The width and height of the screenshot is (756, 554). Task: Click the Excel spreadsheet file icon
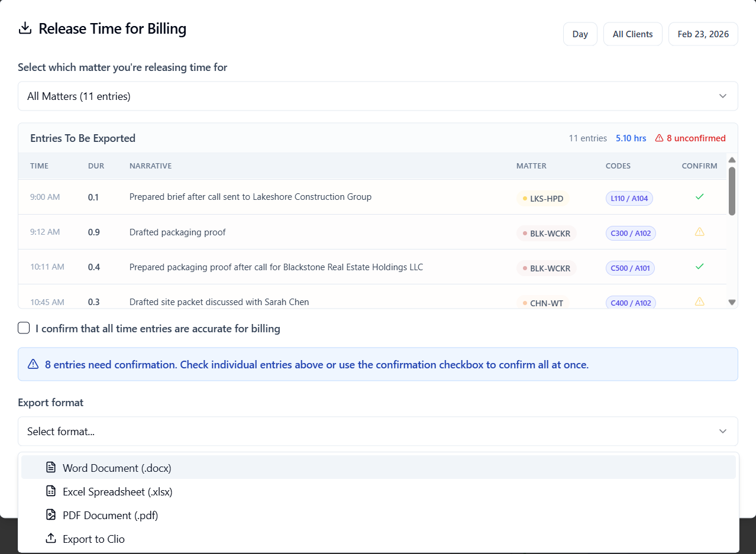tap(51, 491)
